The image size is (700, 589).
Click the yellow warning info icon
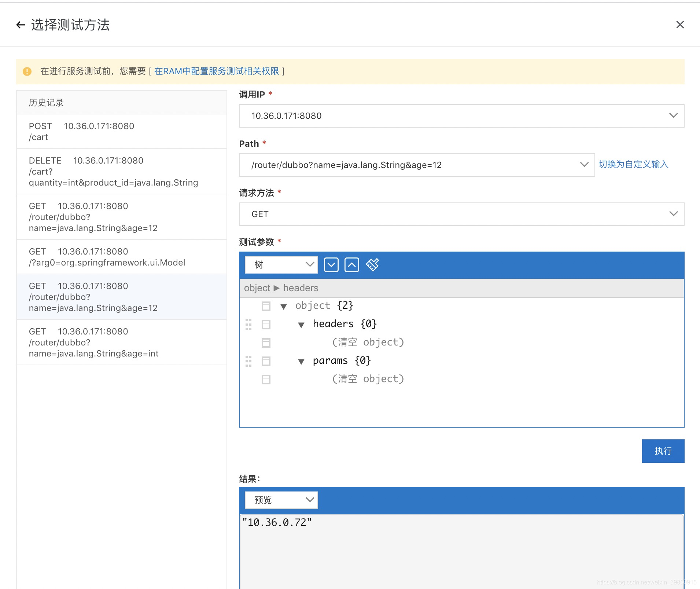click(x=27, y=72)
